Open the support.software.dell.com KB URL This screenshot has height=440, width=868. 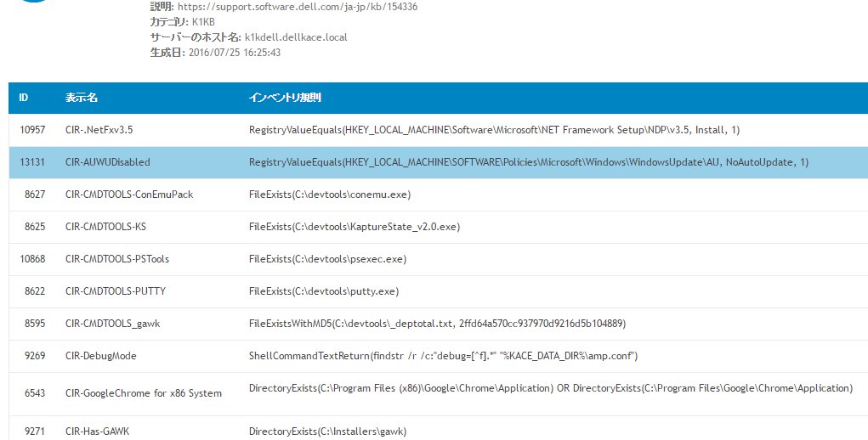(298, 7)
